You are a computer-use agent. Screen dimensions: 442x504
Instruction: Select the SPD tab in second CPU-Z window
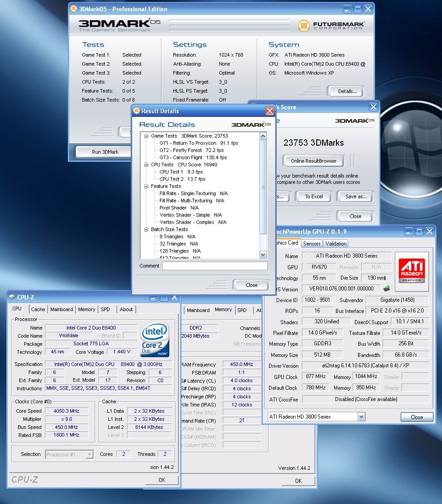(242, 310)
